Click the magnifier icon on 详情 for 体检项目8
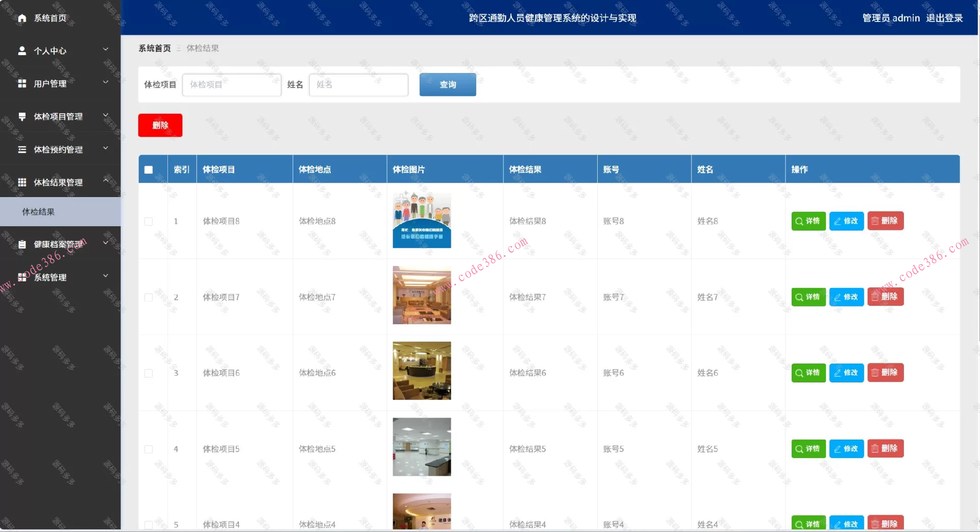980x532 pixels. [799, 221]
